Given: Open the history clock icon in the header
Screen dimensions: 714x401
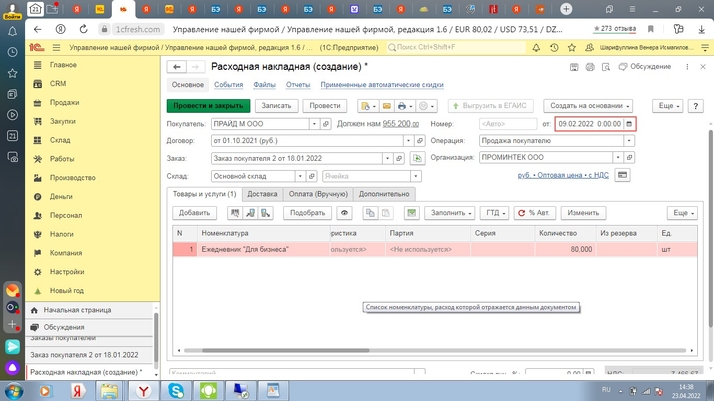Looking at the screenshot, I should coord(554,47).
